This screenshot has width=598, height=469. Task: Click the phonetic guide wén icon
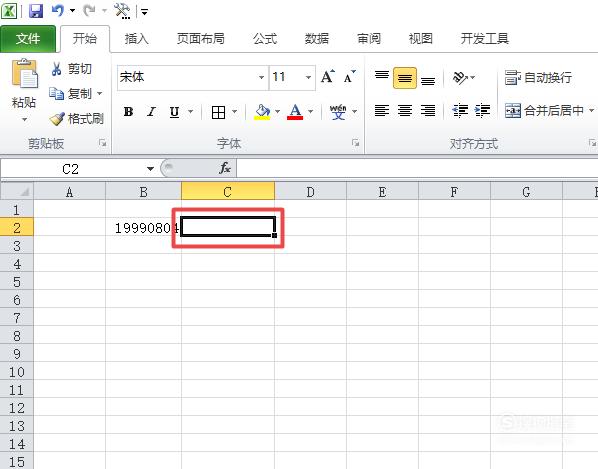(x=338, y=112)
